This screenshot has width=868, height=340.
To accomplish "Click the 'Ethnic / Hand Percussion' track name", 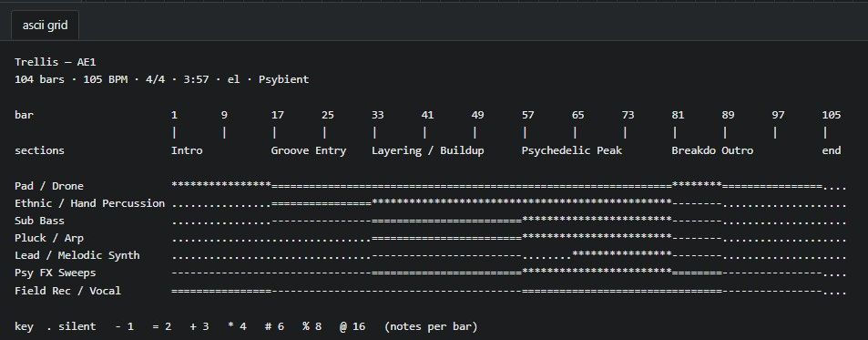I will tap(89, 203).
